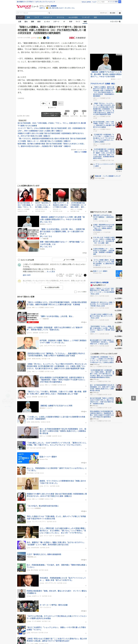Open settings via the gear icon
138x644 pixels.
click(120, 13)
